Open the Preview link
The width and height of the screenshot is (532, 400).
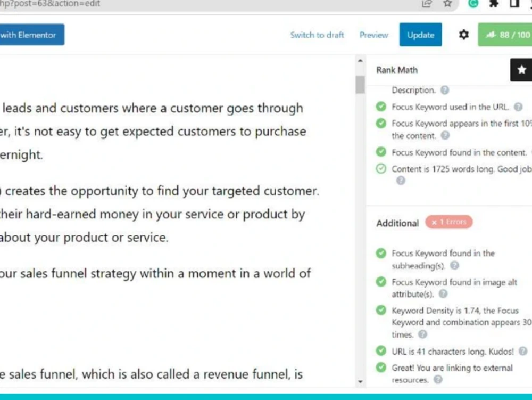373,35
